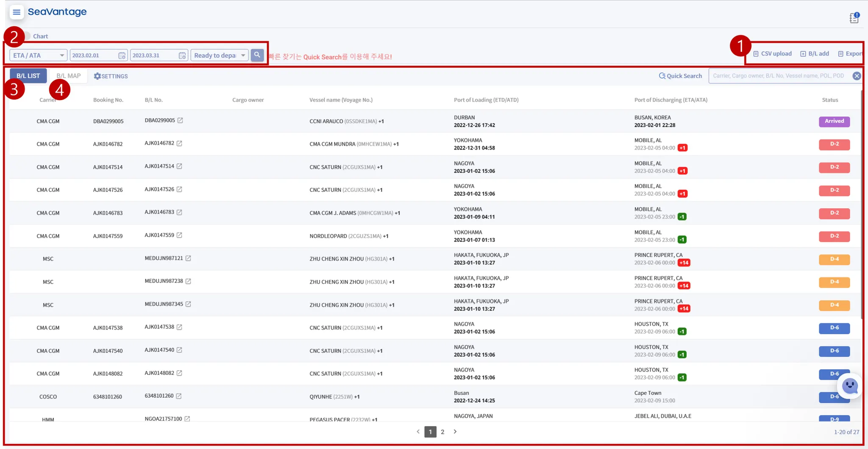Expand the Ready to depart status dropdown
The width and height of the screenshot is (868, 449).
tap(220, 55)
